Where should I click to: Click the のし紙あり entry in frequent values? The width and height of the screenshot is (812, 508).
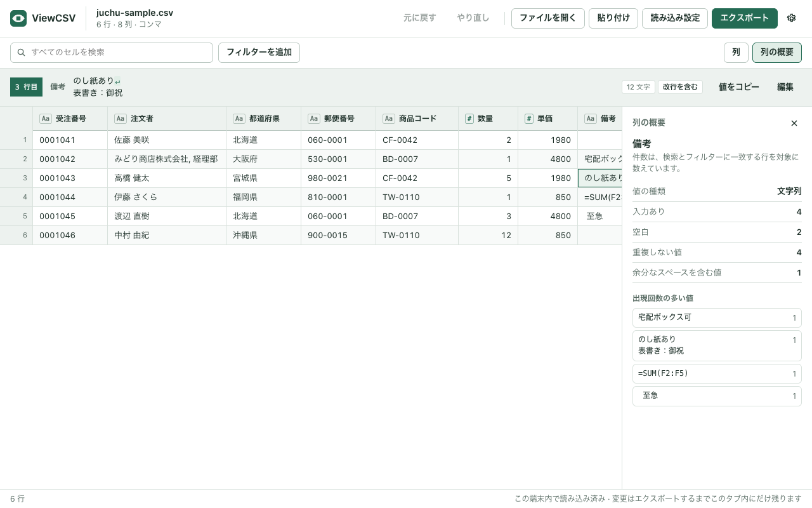tap(717, 345)
